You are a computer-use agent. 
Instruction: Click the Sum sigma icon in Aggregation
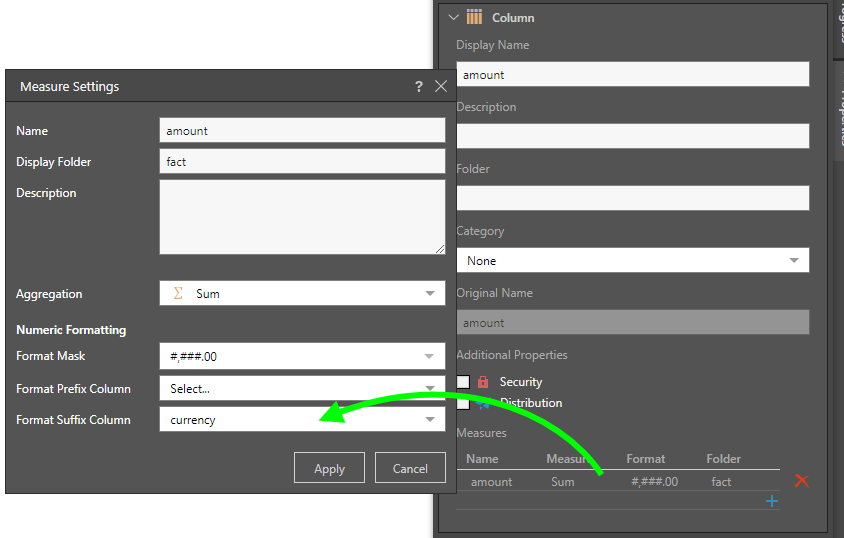pos(178,294)
